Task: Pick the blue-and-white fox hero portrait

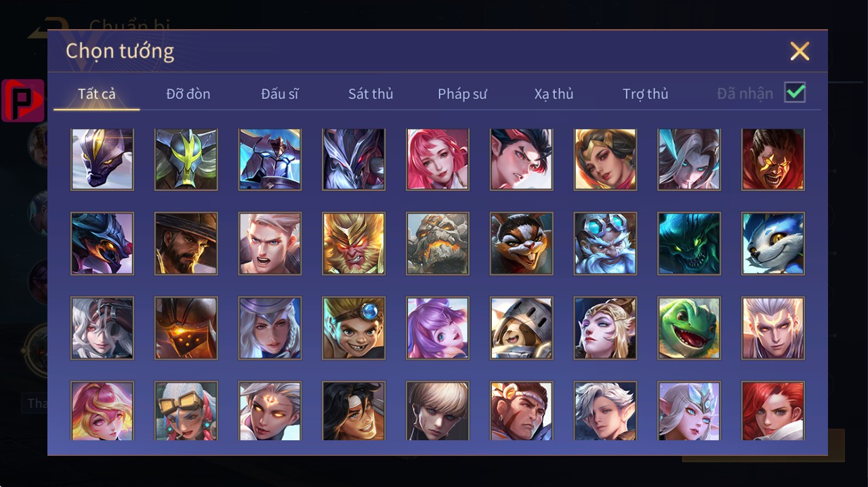Action: 773,243
